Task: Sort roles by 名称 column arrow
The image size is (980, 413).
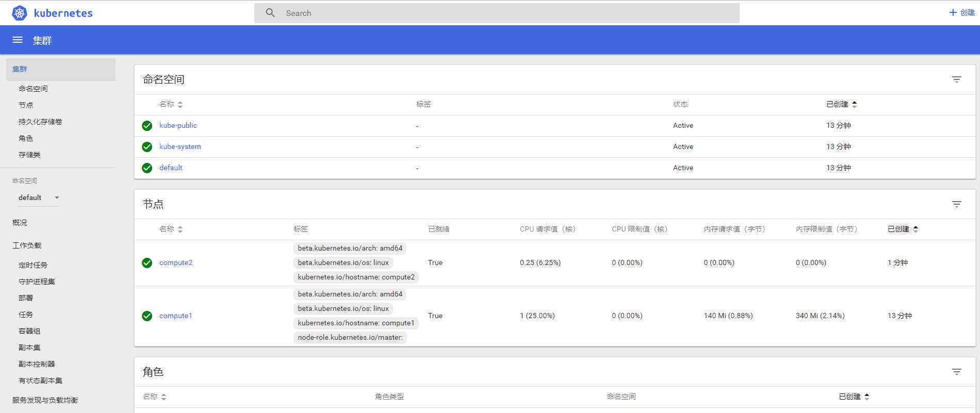Action: [x=164, y=397]
